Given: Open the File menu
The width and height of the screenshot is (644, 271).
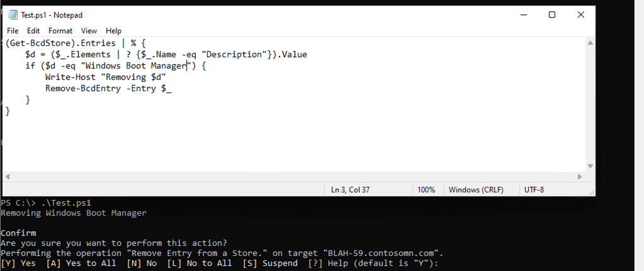Looking at the screenshot, I should (13, 31).
